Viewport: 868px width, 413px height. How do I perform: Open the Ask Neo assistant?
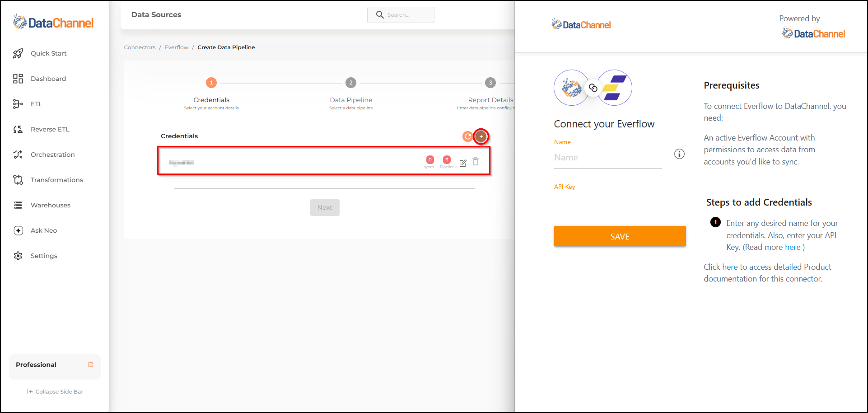pyautogui.click(x=44, y=230)
